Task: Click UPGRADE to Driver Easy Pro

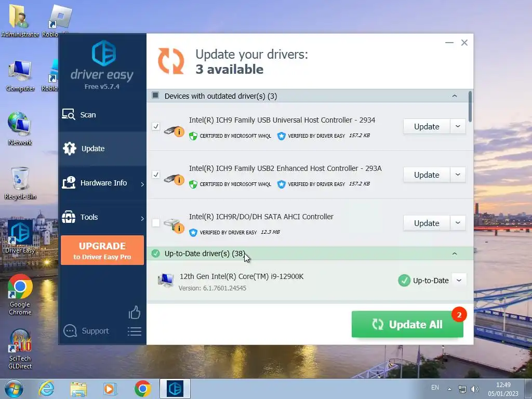Action: pyautogui.click(x=102, y=250)
